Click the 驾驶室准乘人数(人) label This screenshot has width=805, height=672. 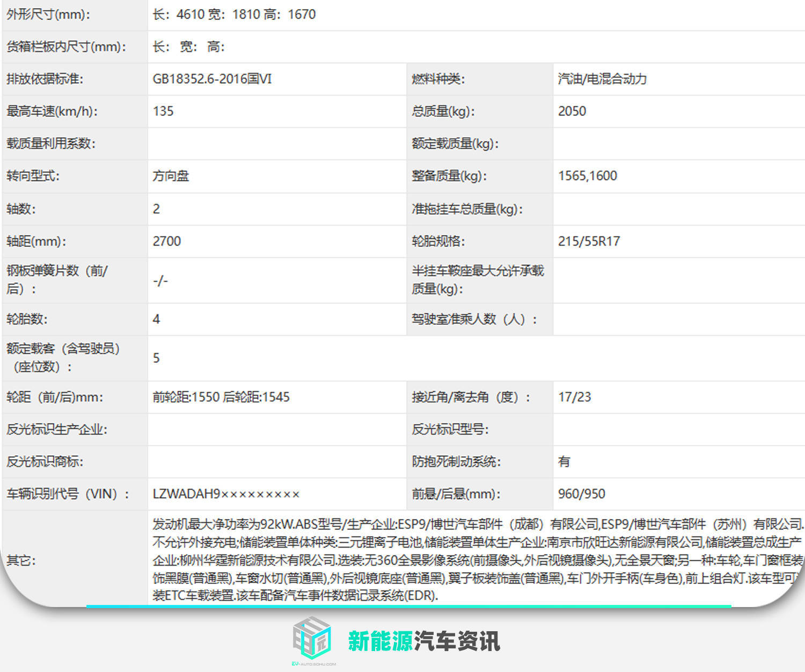point(474,319)
